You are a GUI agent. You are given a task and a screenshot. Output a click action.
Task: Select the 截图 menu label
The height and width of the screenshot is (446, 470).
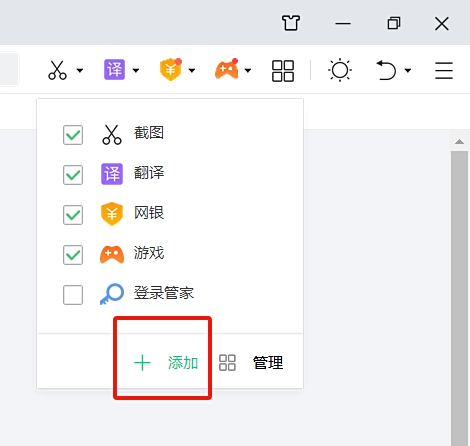149,133
